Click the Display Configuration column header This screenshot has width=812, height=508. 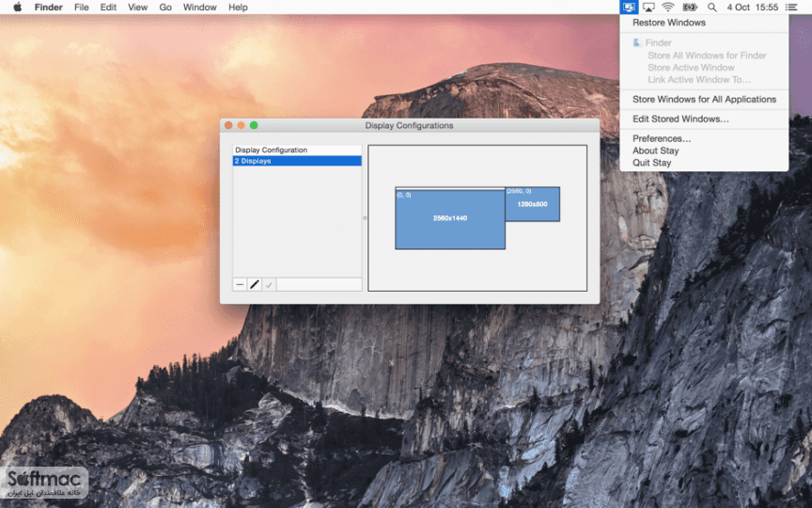tap(297, 151)
